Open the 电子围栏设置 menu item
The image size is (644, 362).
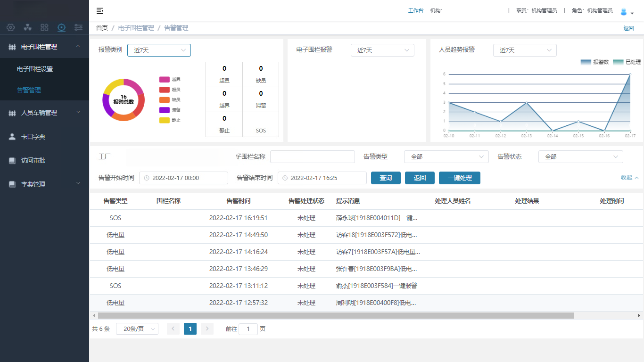pyautogui.click(x=35, y=69)
